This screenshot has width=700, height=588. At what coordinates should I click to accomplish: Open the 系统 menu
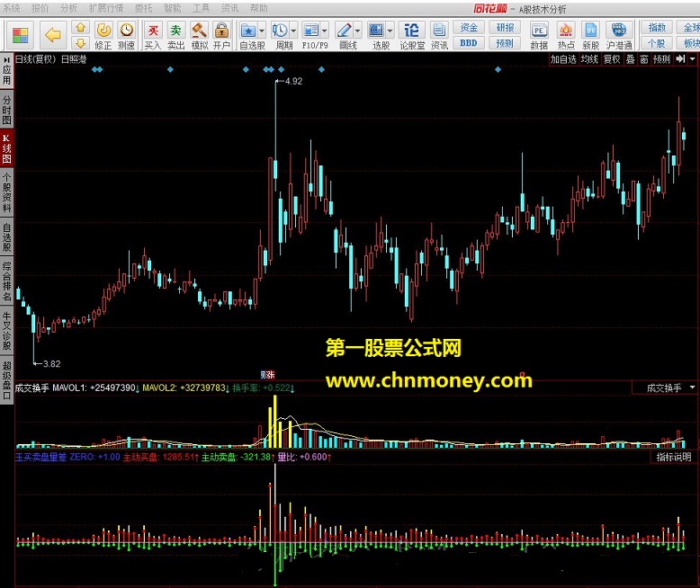coord(11,8)
